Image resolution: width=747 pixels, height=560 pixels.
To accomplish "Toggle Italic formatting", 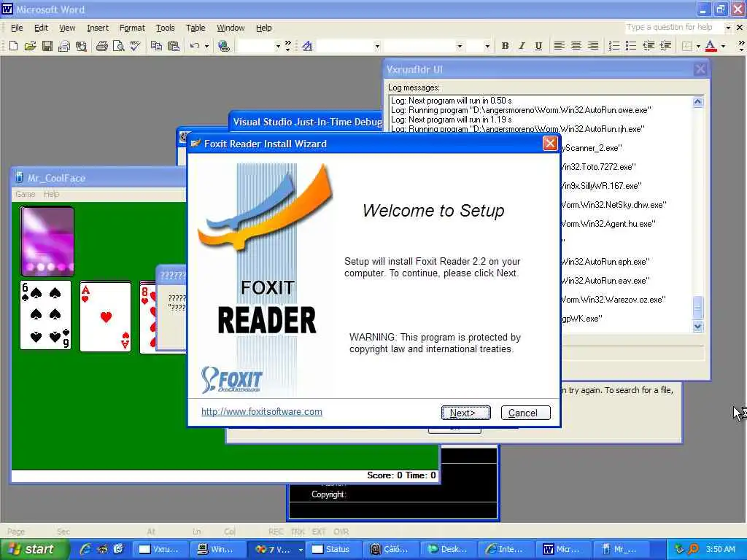I will [522, 46].
